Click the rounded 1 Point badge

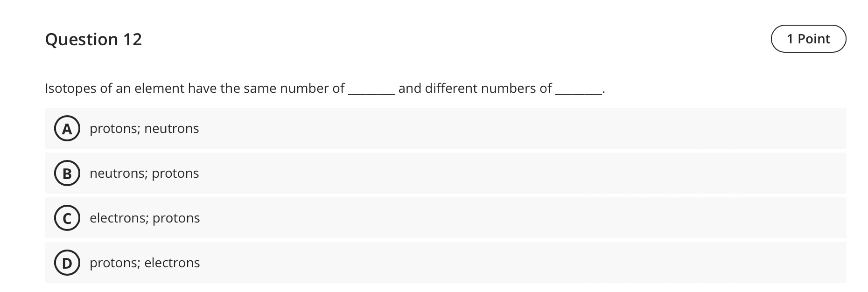809,39
